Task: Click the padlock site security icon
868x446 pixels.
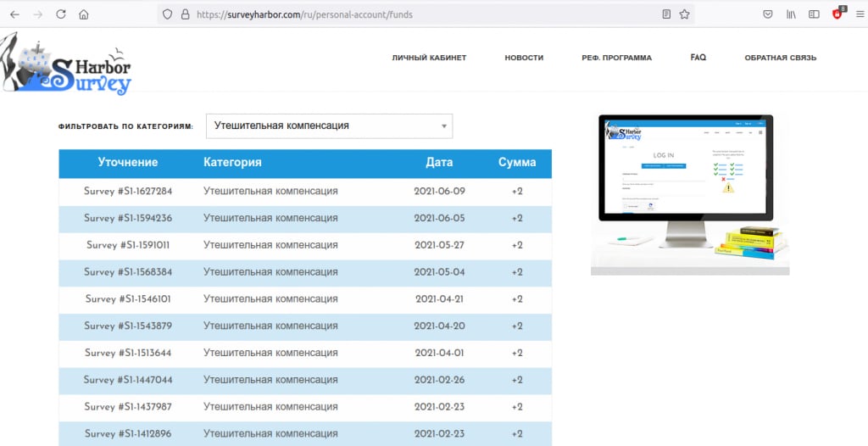Action: click(x=186, y=14)
